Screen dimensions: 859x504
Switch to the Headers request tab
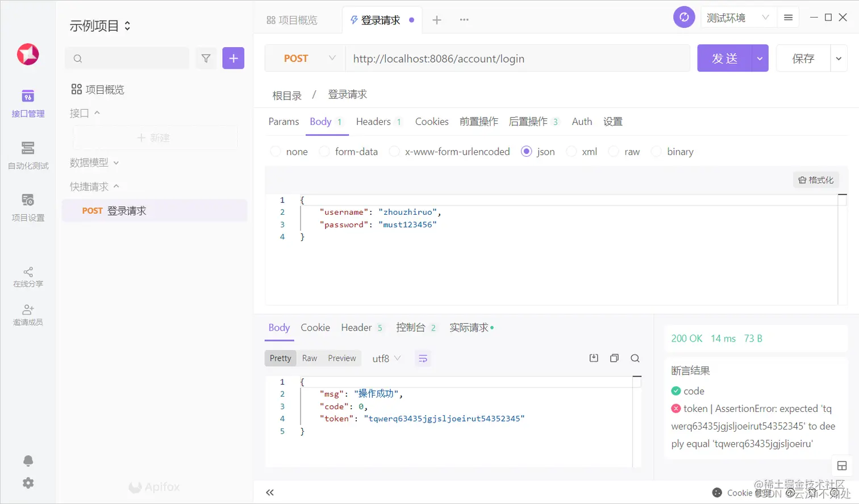tap(378, 122)
